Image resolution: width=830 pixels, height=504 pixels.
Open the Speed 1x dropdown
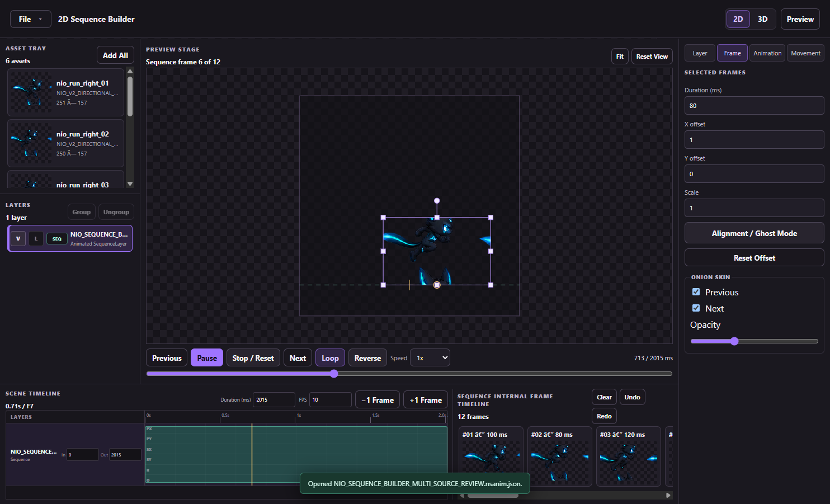[x=430, y=358]
